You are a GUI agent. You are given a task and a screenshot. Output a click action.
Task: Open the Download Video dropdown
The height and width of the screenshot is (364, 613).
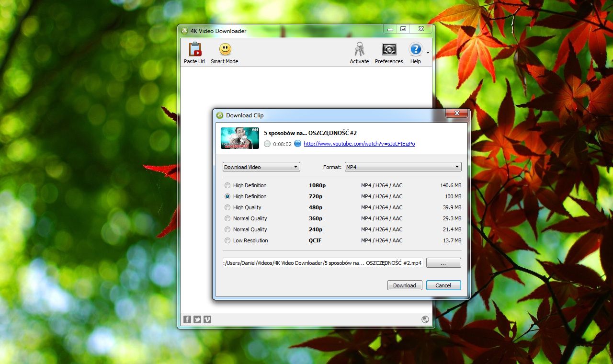261,167
